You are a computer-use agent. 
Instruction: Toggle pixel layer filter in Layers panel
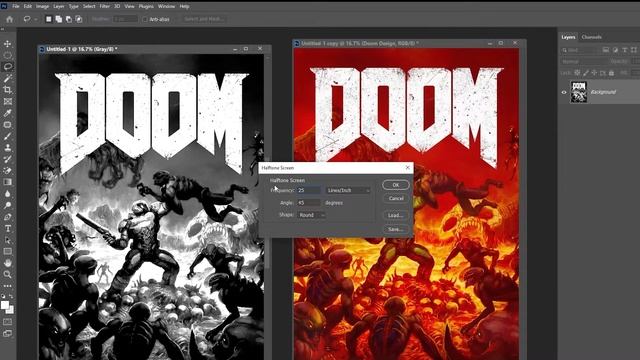pos(606,50)
